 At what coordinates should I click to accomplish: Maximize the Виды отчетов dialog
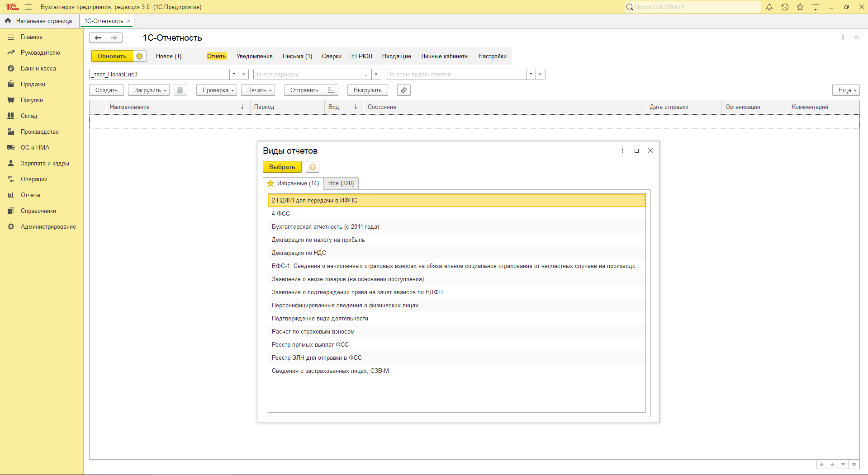pos(636,150)
